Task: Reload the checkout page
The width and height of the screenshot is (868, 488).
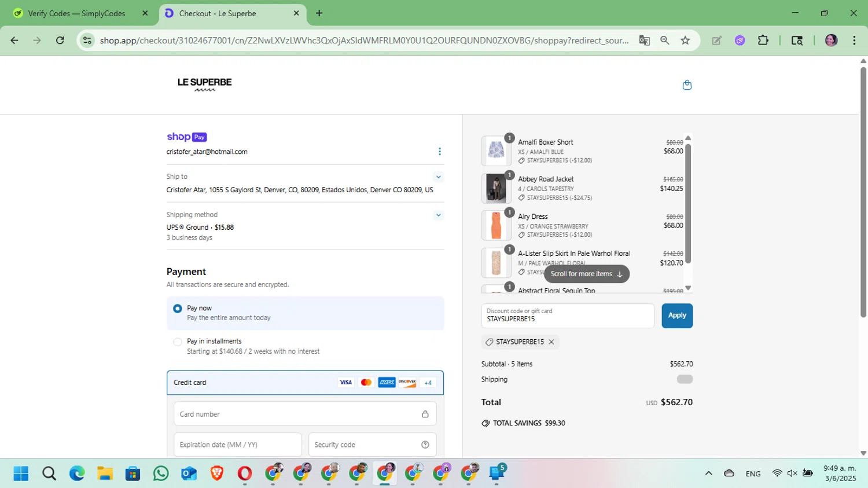Action: [x=60, y=41]
